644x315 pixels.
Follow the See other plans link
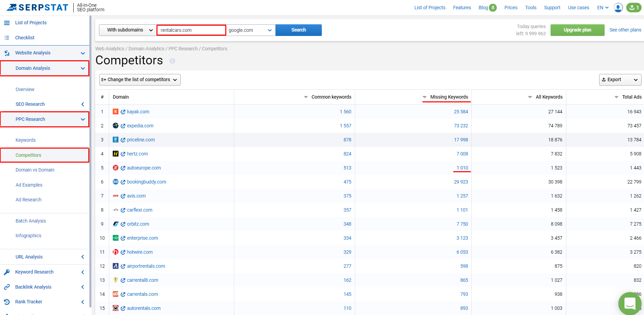(x=625, y=30)
